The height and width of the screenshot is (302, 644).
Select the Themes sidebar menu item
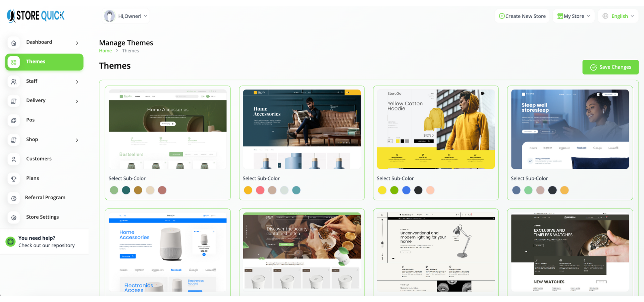point(44,62)
